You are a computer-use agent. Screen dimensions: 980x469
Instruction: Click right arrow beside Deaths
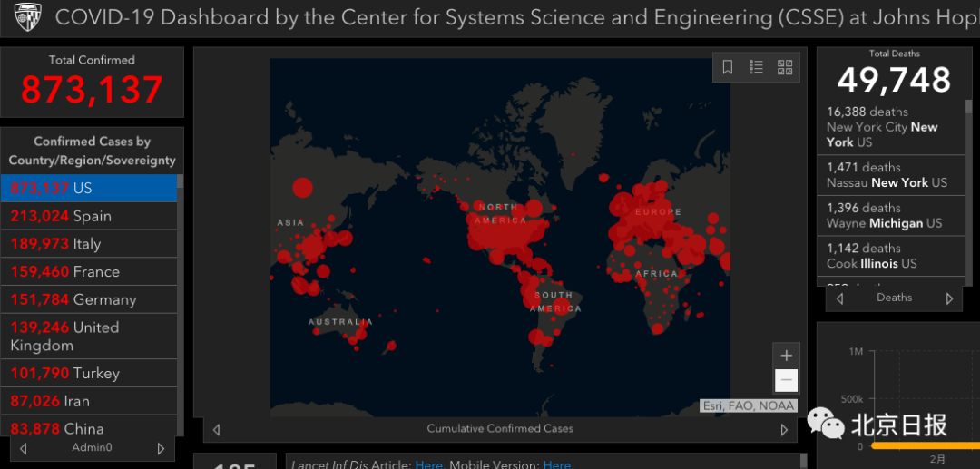pyautogui.click(x=949, y=298)
